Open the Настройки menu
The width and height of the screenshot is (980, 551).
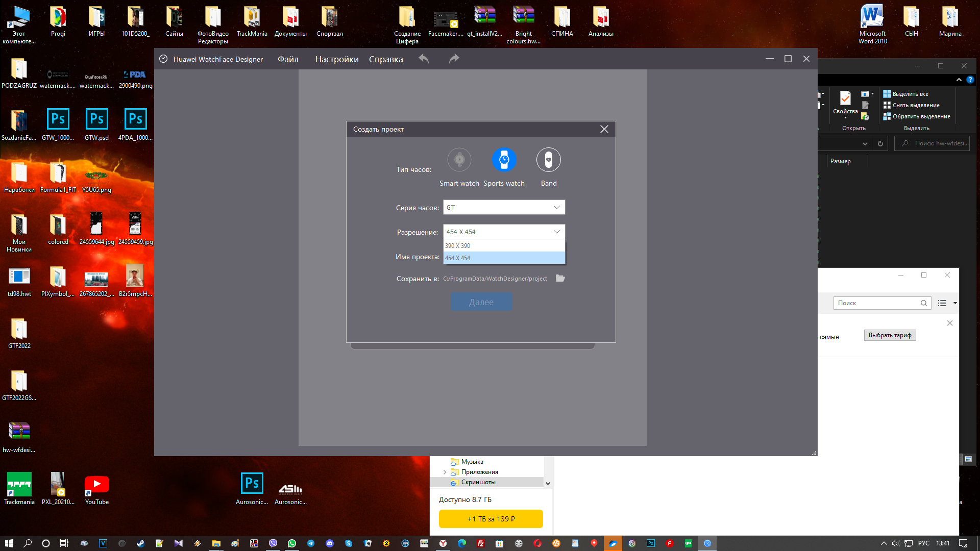pyautogui.click(x=337, y=59)
